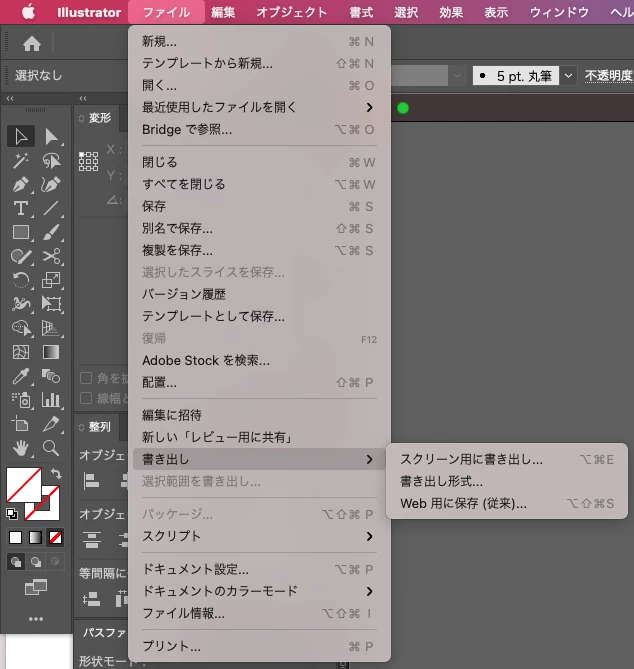Screen dimensions: 634x669
Task: Collapse the tools panel double arrows
Action: coord(10,99)
